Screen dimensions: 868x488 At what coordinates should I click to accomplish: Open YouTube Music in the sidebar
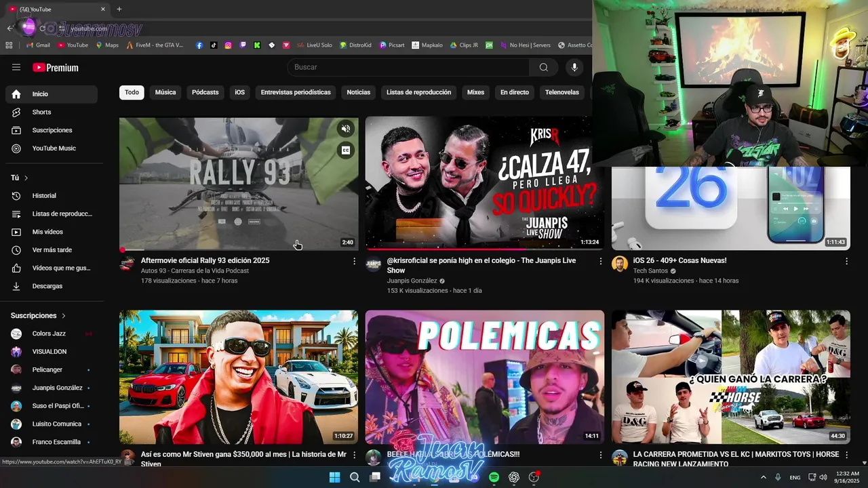52,148
